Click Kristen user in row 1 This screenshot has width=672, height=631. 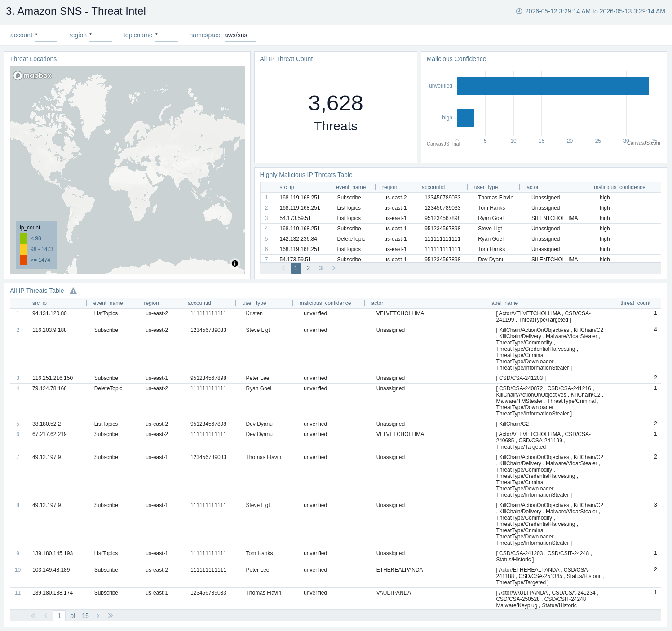(x=254, y=313)
